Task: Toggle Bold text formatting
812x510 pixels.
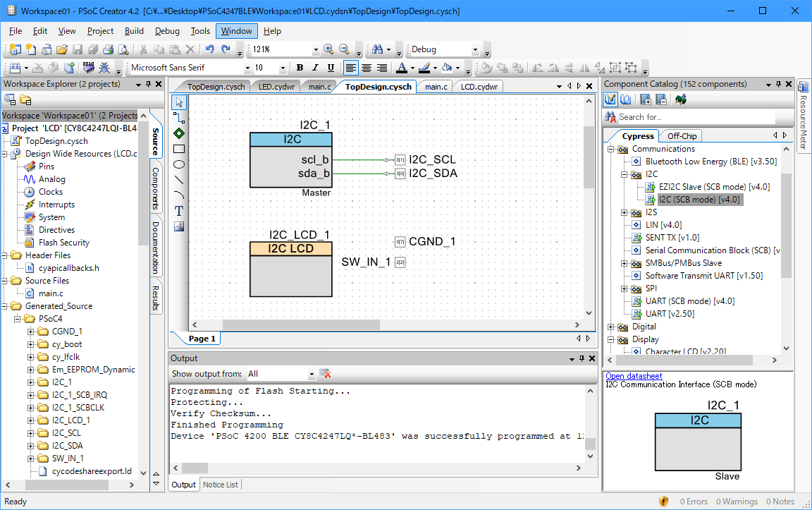Action: pos(300,68)
